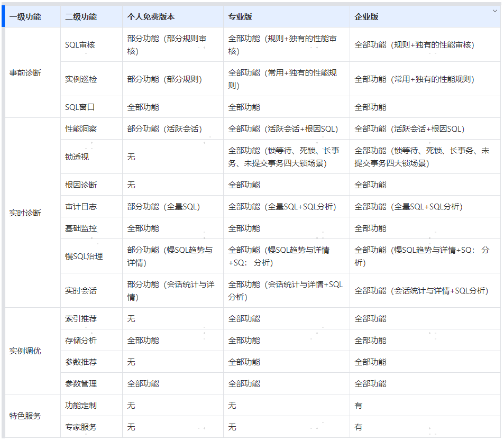
Task: Select 部分功能（部分规则）cell in 实例巡检 row
Action: point(172,79)
